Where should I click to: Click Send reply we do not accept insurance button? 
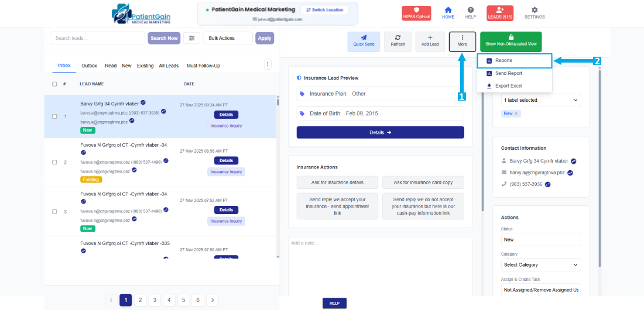point(423,206)
